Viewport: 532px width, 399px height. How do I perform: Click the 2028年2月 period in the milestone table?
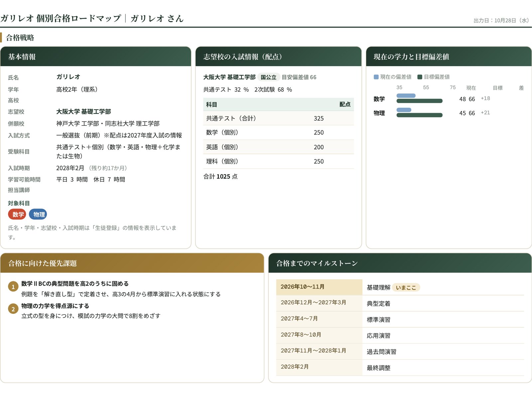click(x=295, y=367)
